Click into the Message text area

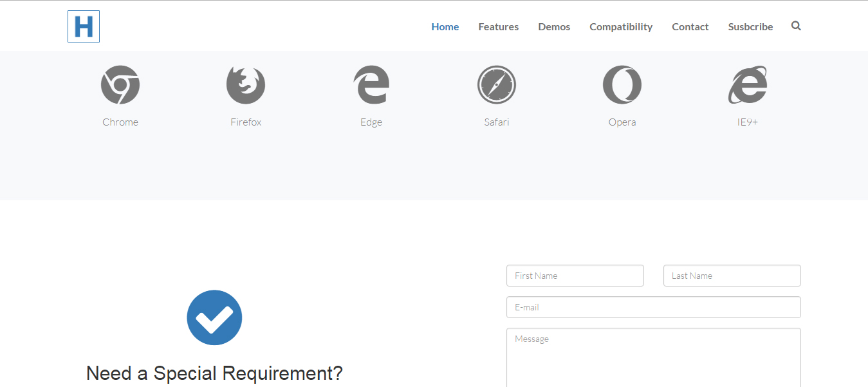654,357
